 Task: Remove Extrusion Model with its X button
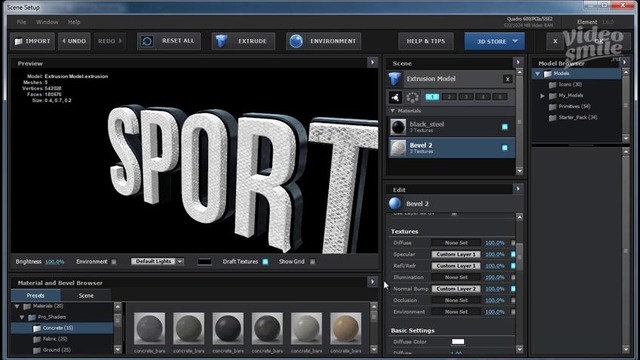coord(507,79)
